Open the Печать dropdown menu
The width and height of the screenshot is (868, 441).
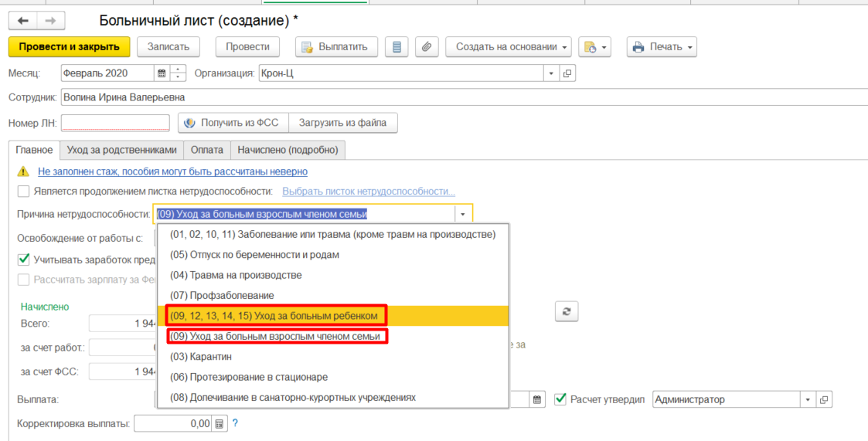(662, 47)
